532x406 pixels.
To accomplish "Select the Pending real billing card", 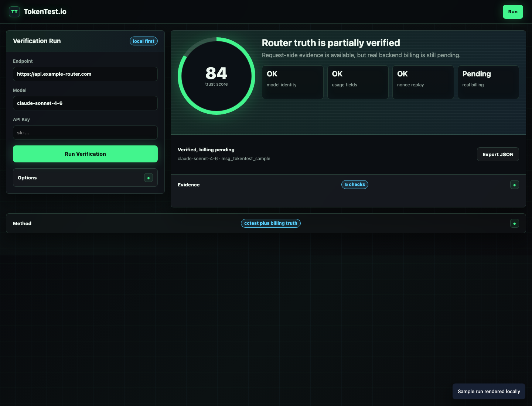I will tap(488, 82).
